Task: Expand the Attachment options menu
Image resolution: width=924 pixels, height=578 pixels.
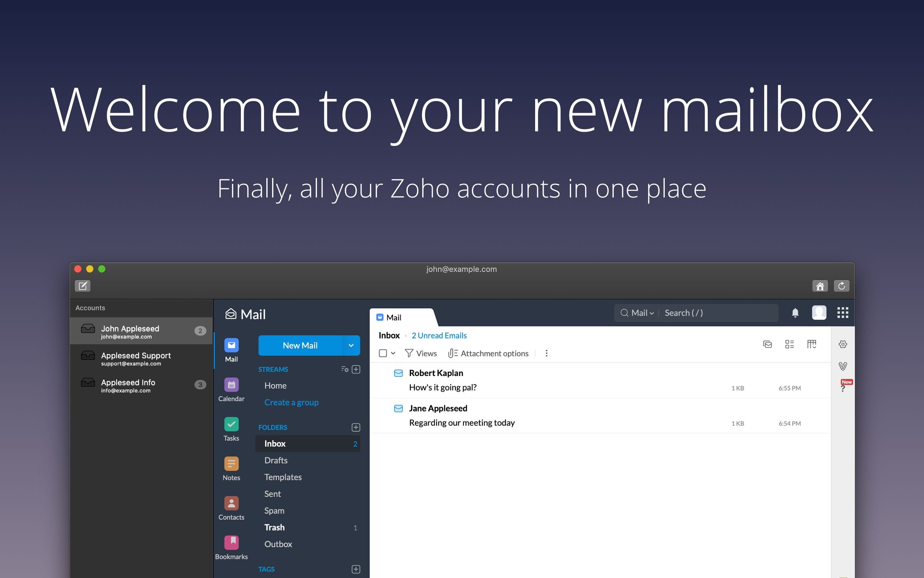Action: 488,353
